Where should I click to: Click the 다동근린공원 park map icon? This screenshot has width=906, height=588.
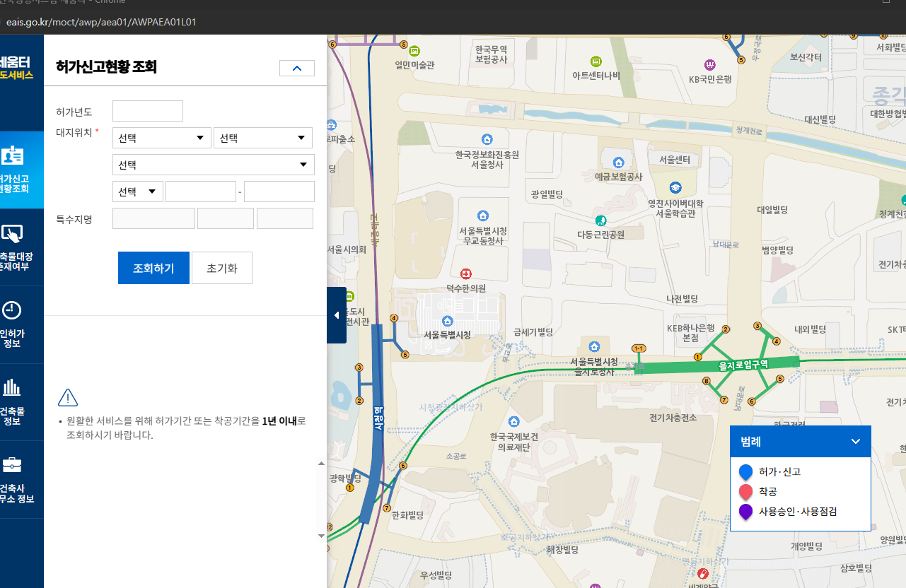(x=601, y=220)
